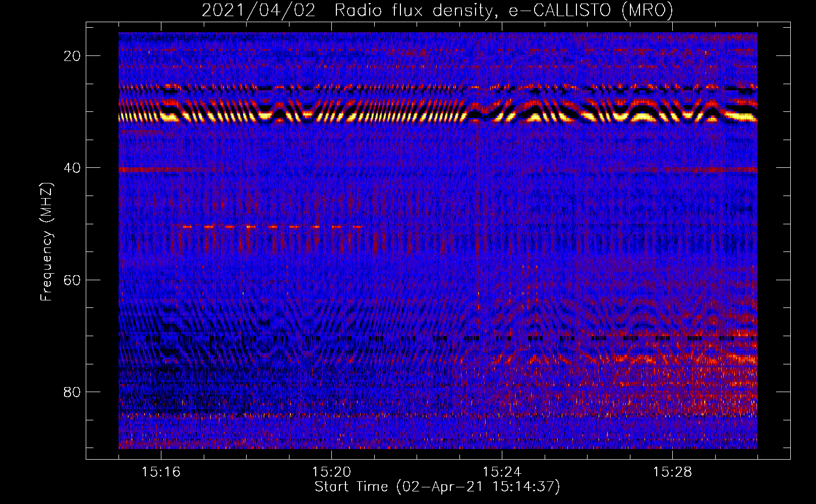Click the 15:20 time tick label
The image size is (816, 504).
(331, 472)
